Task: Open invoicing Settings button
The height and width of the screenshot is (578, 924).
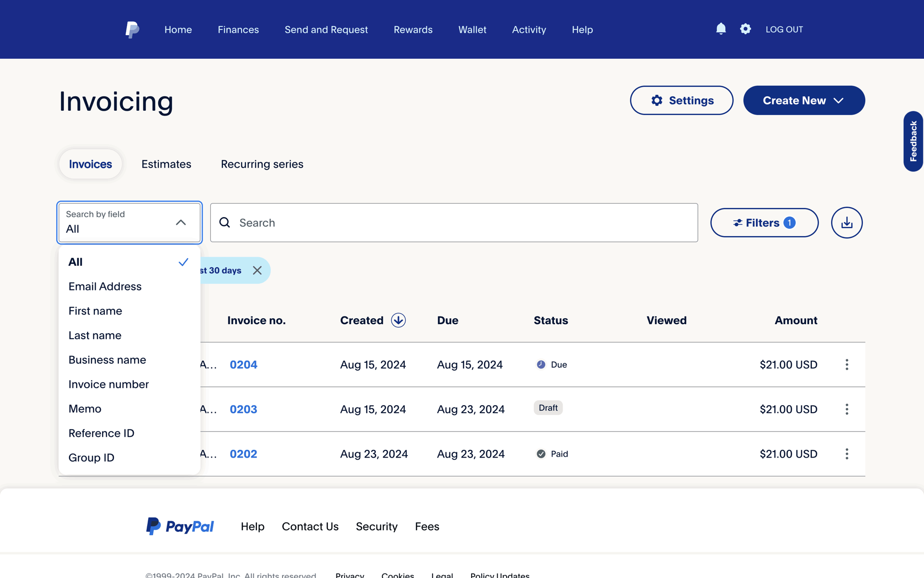Action: [x=681, y=100]
